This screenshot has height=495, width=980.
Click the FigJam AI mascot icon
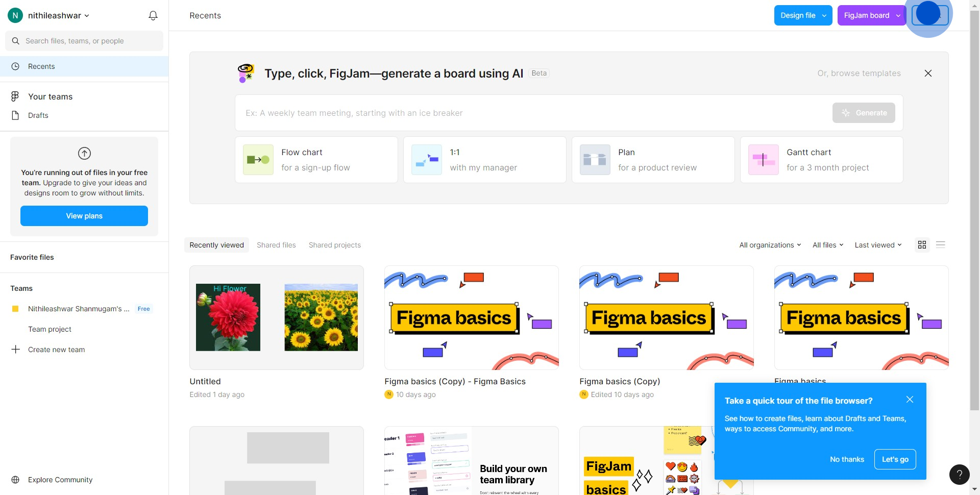246,73
